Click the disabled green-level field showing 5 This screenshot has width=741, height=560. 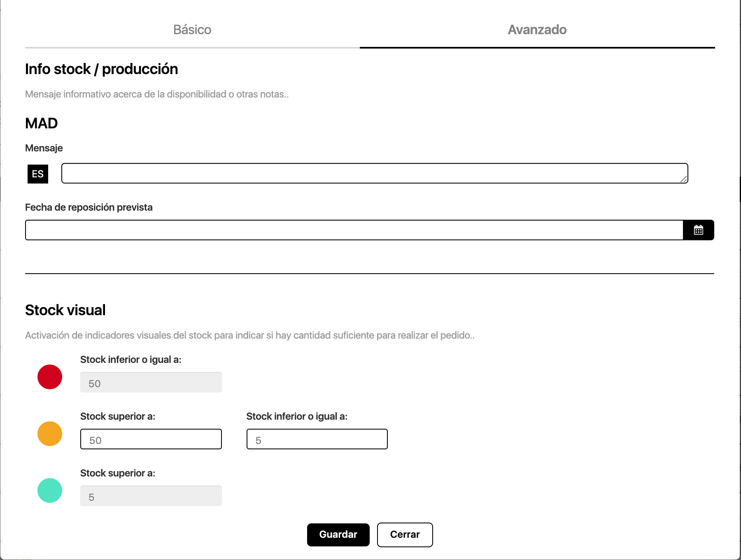(151, 496)
